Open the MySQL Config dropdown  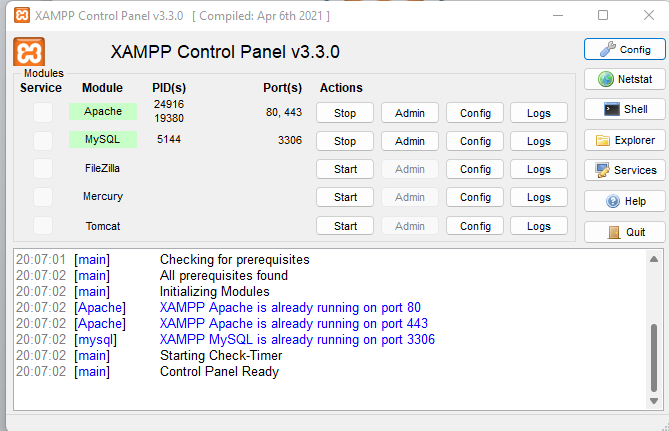point(475,141)
